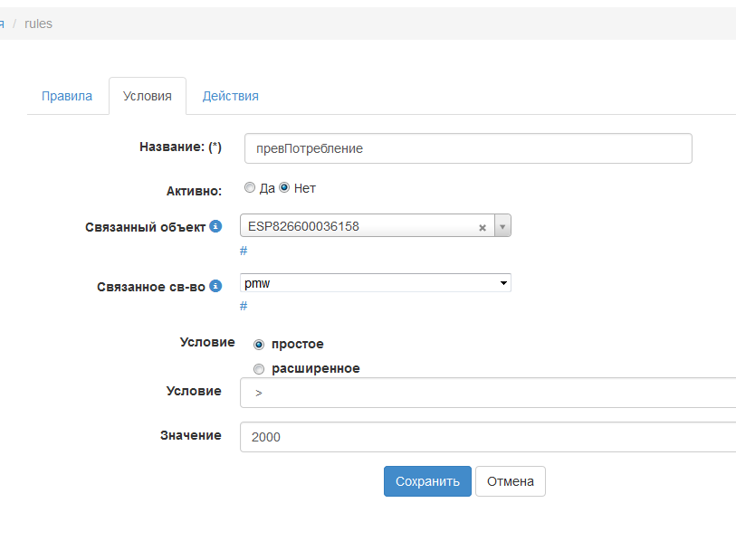Click the Сохранить button
The image size is (736, 560).
pos(427,481)
